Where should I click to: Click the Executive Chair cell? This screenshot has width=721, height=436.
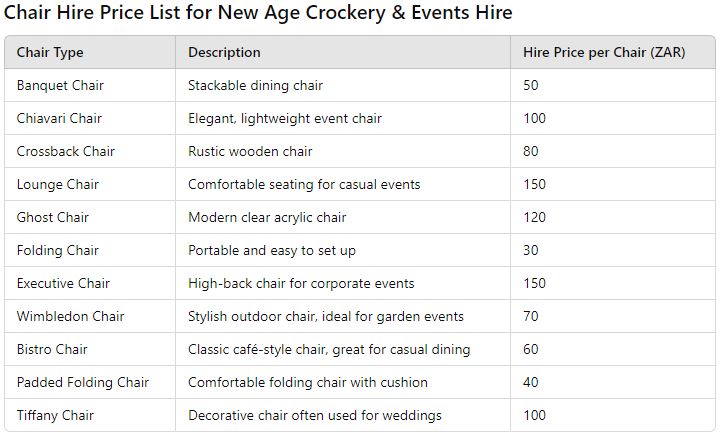click(63, 283)
